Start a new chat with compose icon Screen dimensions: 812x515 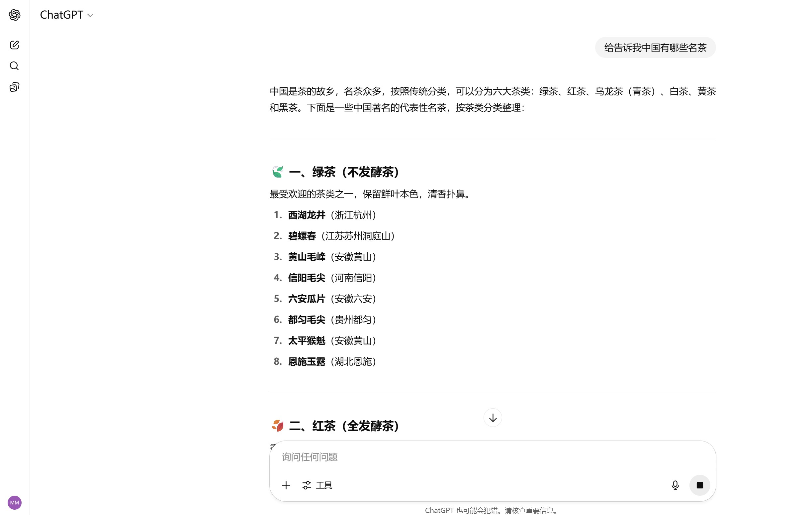click(14, 45)
